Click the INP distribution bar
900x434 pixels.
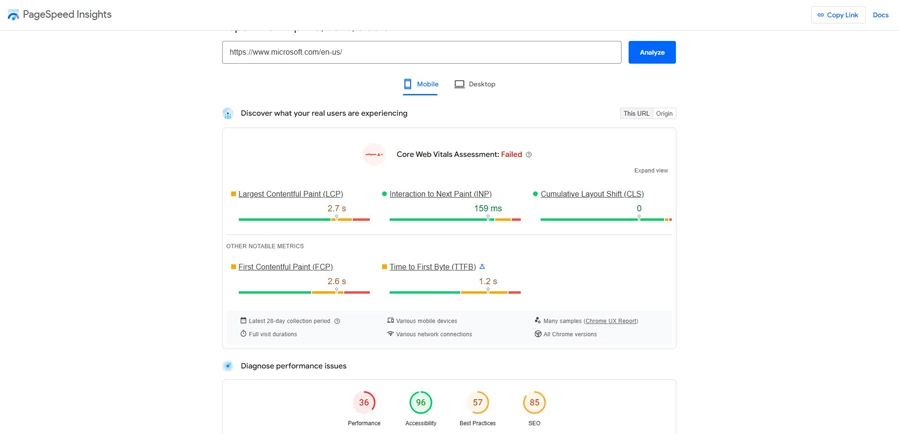pyautogui.click(x=455, y=219)
